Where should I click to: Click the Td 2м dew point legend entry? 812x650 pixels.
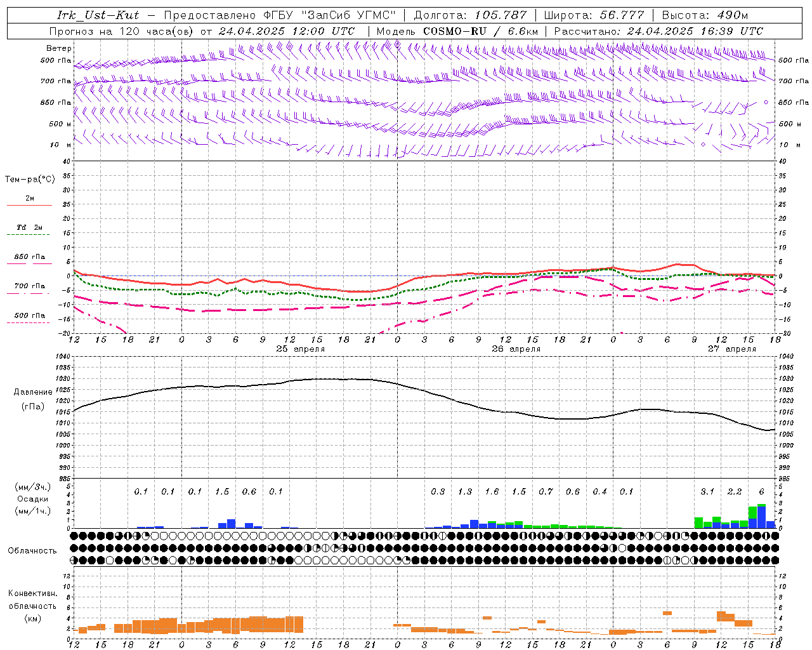pyautogui.click(x=30, y=227)
